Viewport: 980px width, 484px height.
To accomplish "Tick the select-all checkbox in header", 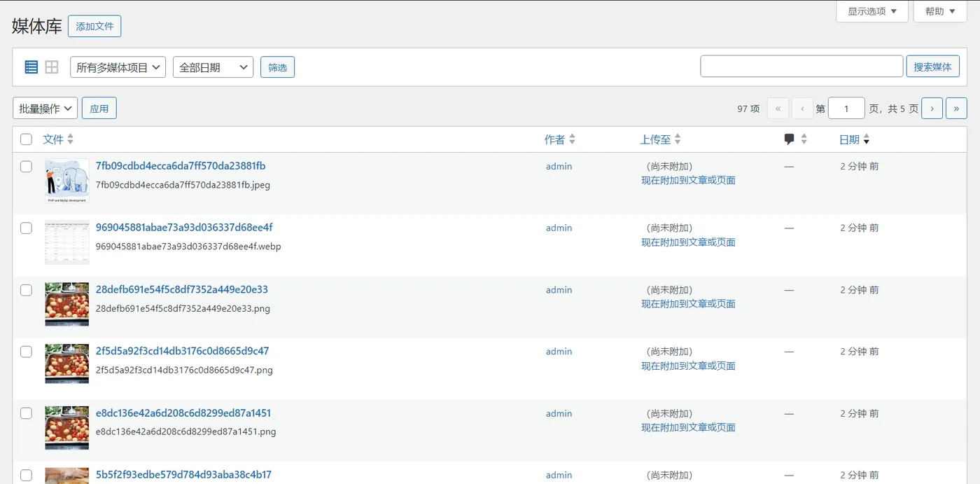I will [x=26, y=139].
